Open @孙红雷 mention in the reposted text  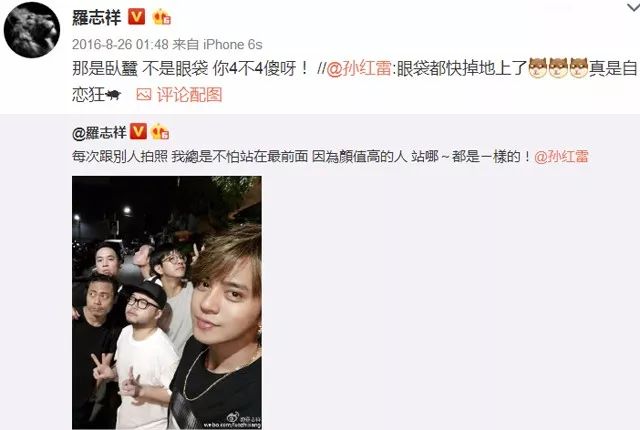pos(561,157)
